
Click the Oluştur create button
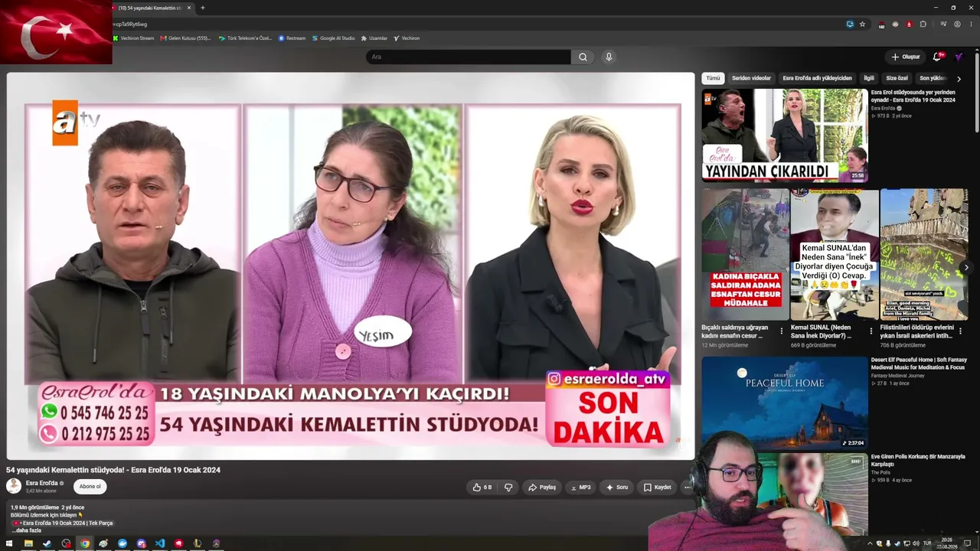[905, 57]
